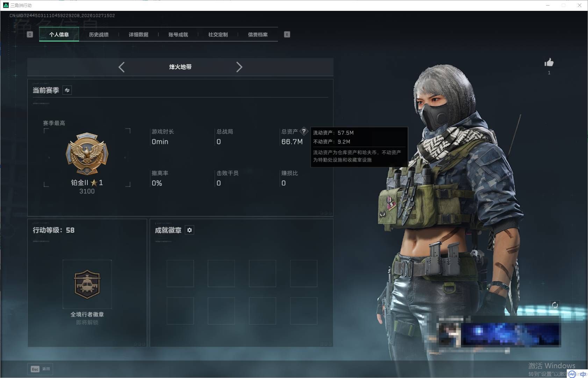Click the rotate character refresh icon
This screenshot has height=378, width=588.
[555, 305]
